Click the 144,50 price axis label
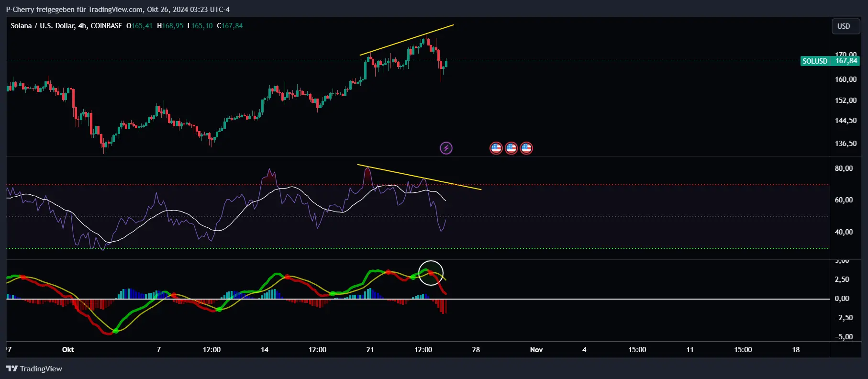 point(846,121)
